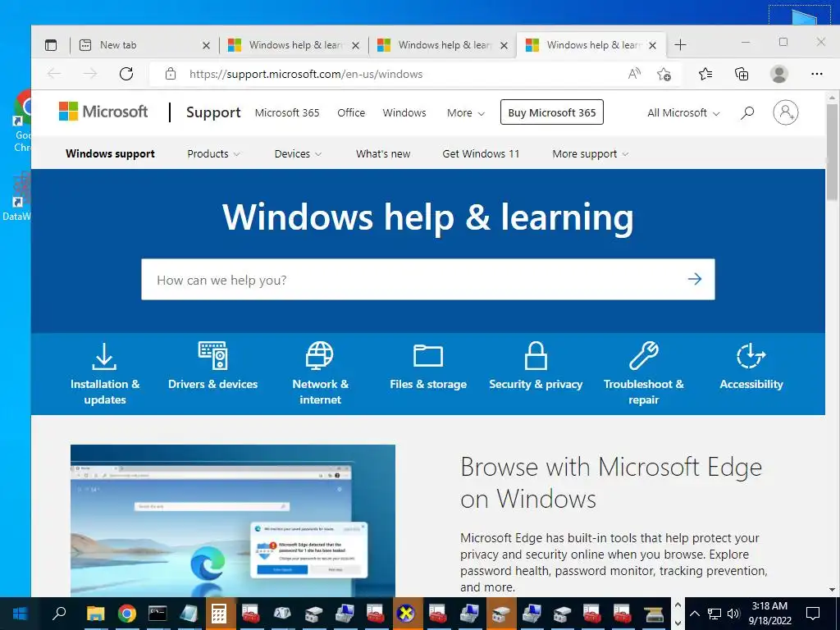This screenshot has height=630, width=840.
Task: Open the Collections icon in Edge toolbar
Action: point(742,74)
